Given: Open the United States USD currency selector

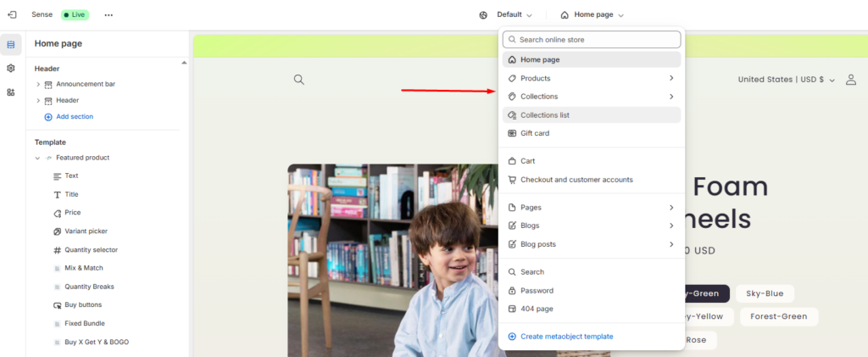Looking at the screenshot, I should pos(786,80).
